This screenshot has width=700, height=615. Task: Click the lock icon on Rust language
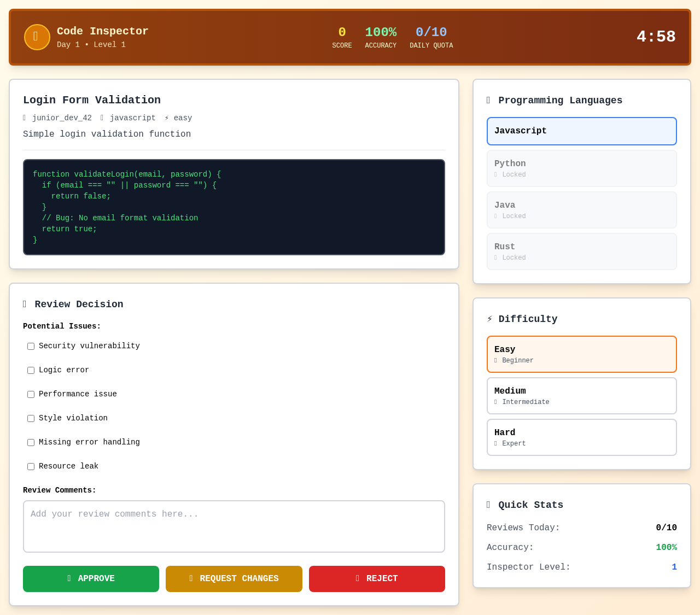[497, 257]
